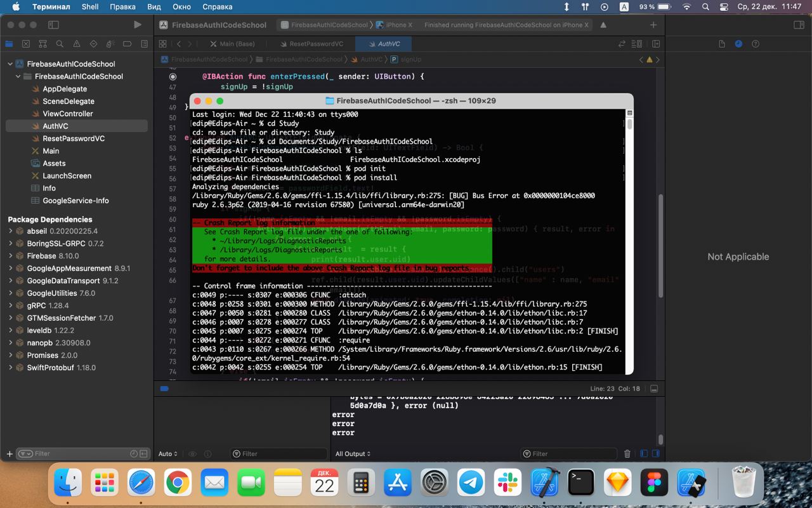Toggle the variables view pane
The image size is (812, 508).
coord(643,454)
